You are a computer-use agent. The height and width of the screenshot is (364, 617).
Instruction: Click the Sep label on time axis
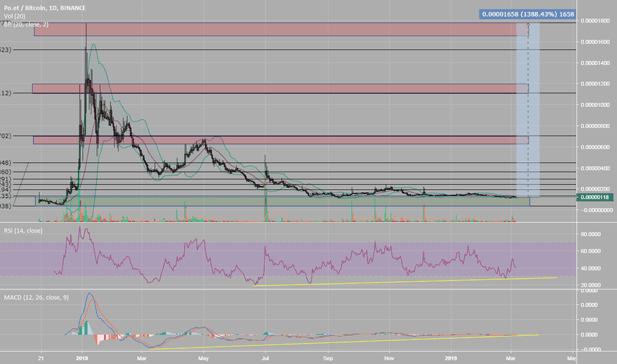click(x=328, y=358)
